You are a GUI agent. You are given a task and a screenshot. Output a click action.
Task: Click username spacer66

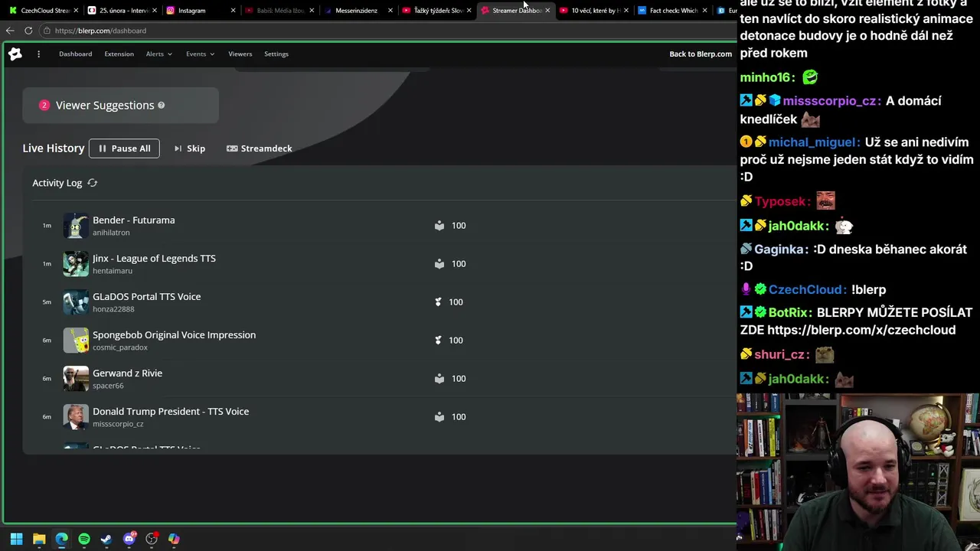pyautogui.click(x=108, y=386)
